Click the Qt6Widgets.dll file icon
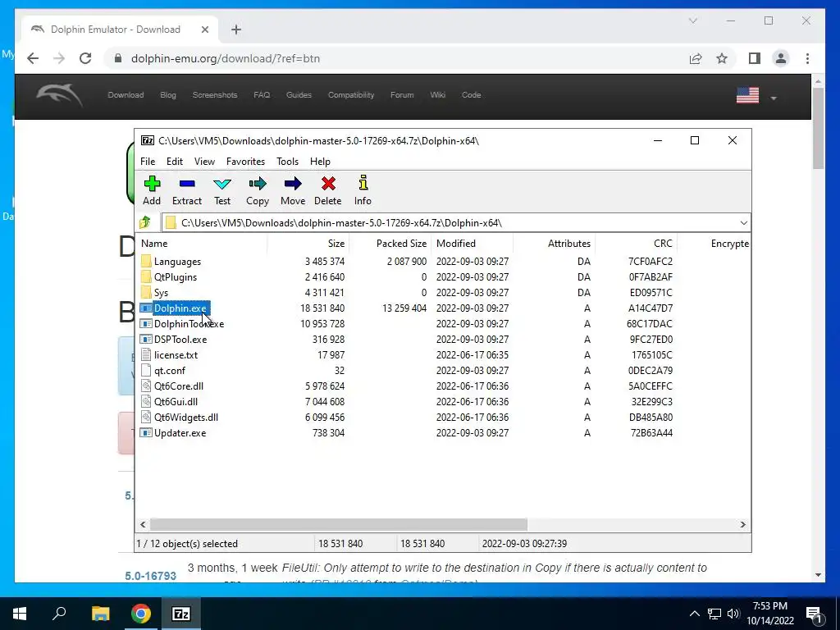 tap(146, 417)
